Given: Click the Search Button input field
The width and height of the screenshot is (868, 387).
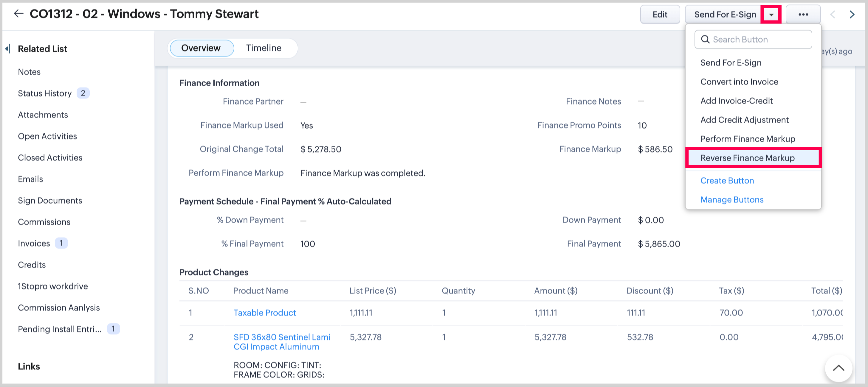Looking at the screenshot, I should [x=758, y=39].
